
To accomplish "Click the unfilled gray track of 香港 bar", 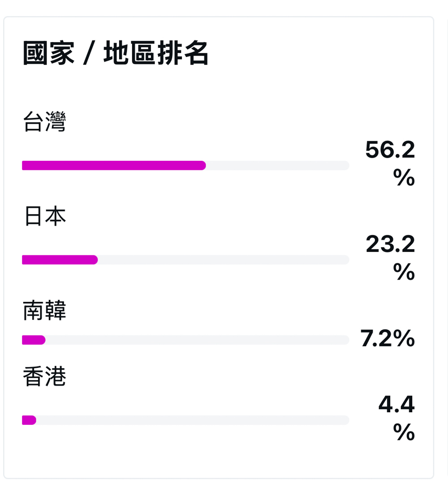I will pos(193,420).
